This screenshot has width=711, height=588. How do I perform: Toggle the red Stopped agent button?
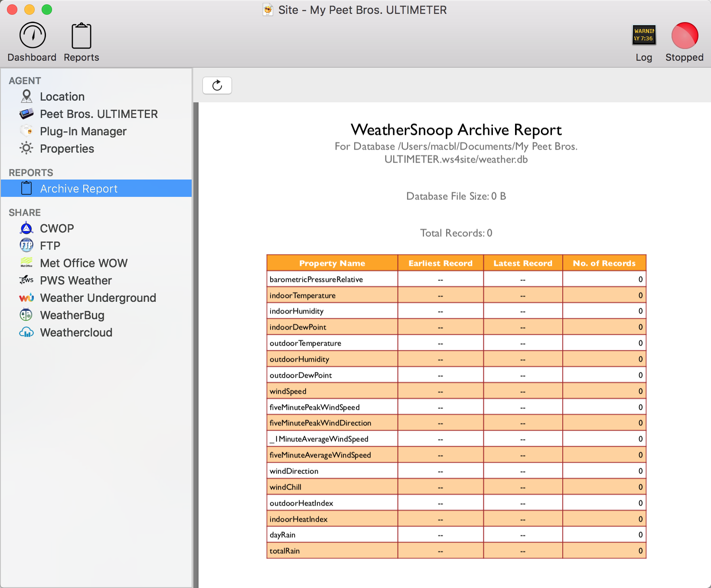coord(685,35)
